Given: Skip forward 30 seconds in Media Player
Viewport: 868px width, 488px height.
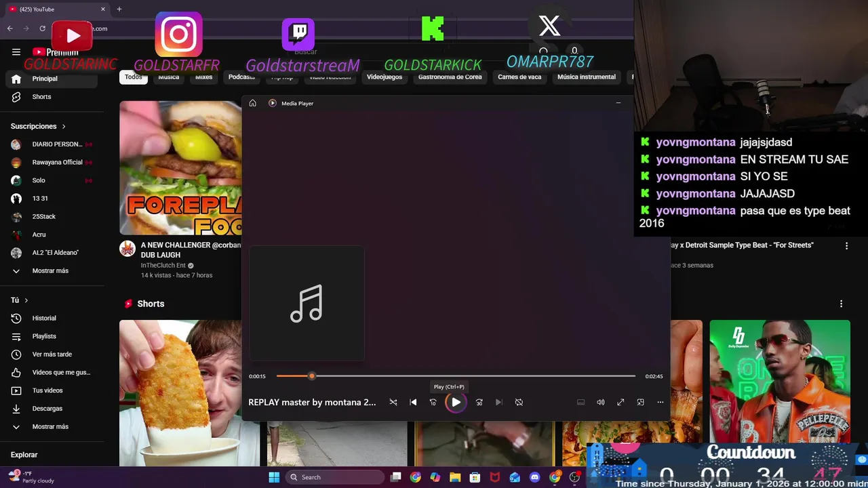Looking at the screenshot, I should click(x=479, y=402).
